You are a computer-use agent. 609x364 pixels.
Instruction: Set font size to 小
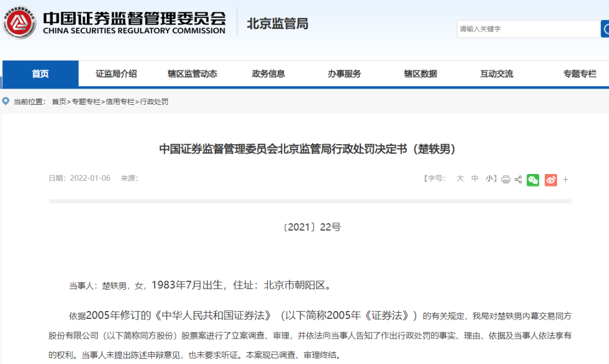489,179
